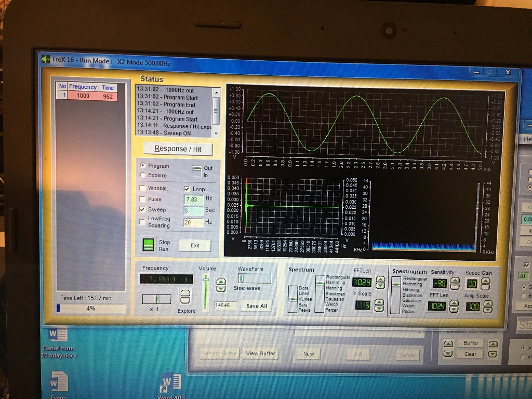Increase Spectrogram Sensitivity with up arrow
The image size is (532, 399).
[455, 280]
